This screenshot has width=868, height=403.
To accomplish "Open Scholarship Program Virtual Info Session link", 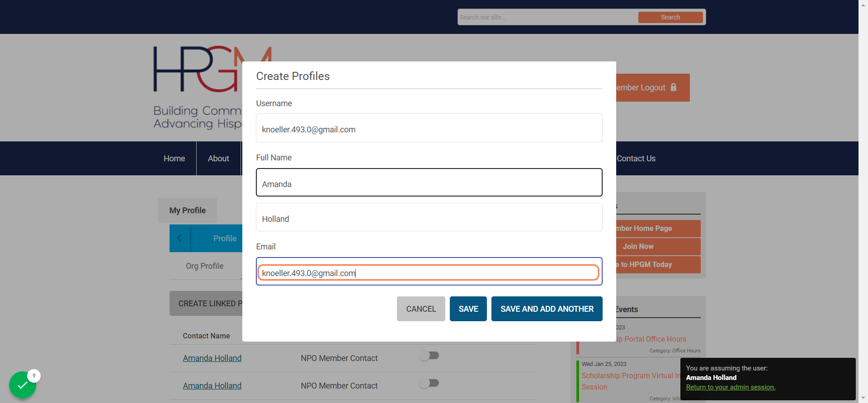I will click(631, 381).
